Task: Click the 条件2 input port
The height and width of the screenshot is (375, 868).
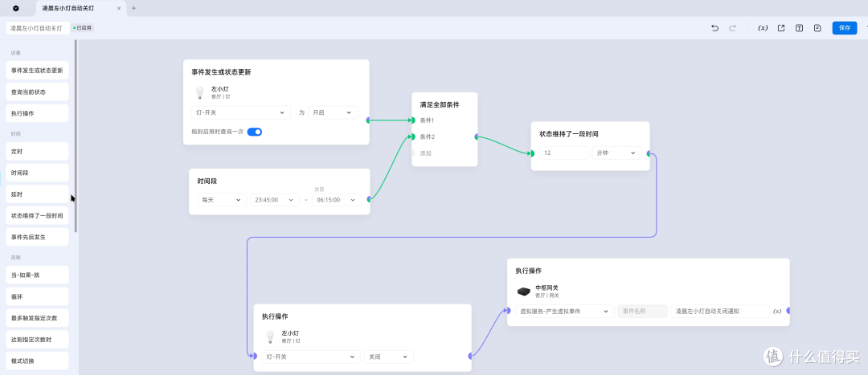Action: tap(412, 137)
